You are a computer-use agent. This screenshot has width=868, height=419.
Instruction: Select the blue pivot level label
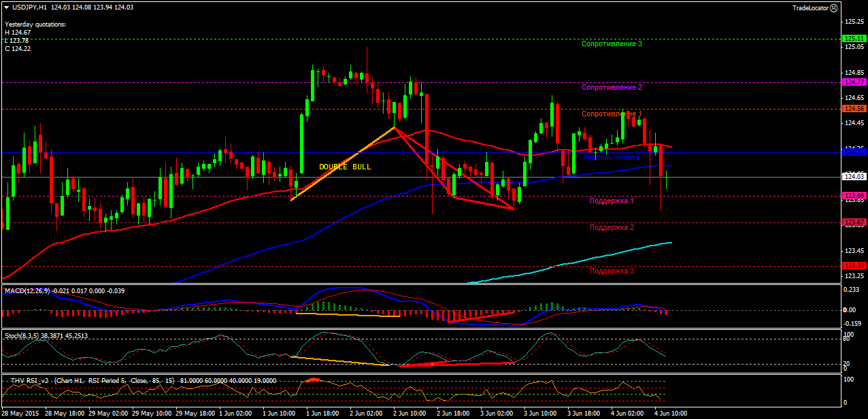coord(612,157)
